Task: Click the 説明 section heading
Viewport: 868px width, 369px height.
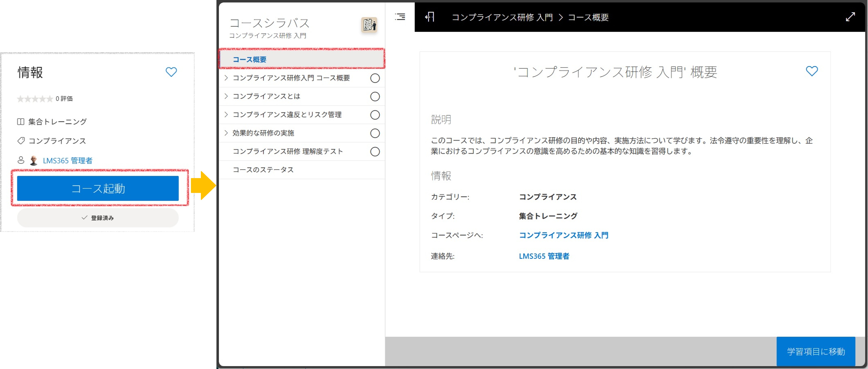Action: pyautogui.click(x=441, y=119)
